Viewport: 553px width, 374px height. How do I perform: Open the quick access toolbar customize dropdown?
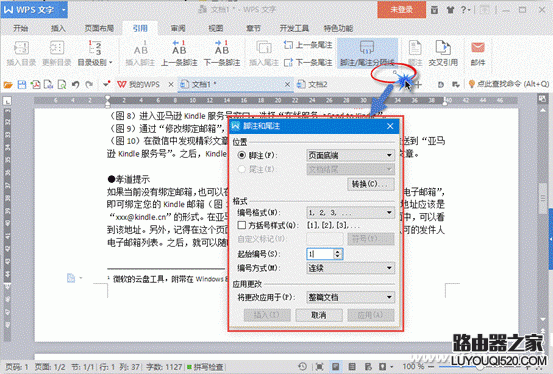106,85
